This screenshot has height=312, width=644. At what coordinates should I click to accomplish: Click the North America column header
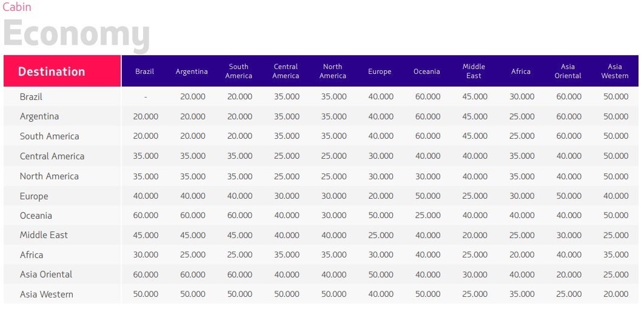point(333,71)
